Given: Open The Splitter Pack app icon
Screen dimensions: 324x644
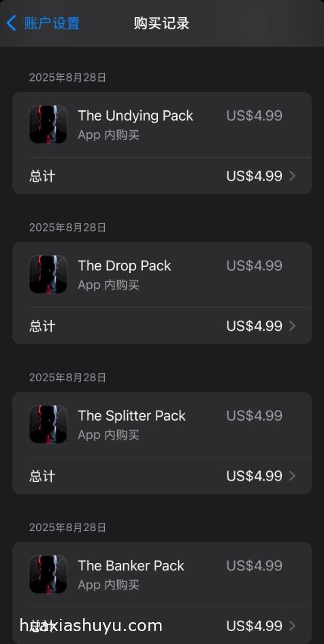Looking at the screenshot, I should point(48,424).
